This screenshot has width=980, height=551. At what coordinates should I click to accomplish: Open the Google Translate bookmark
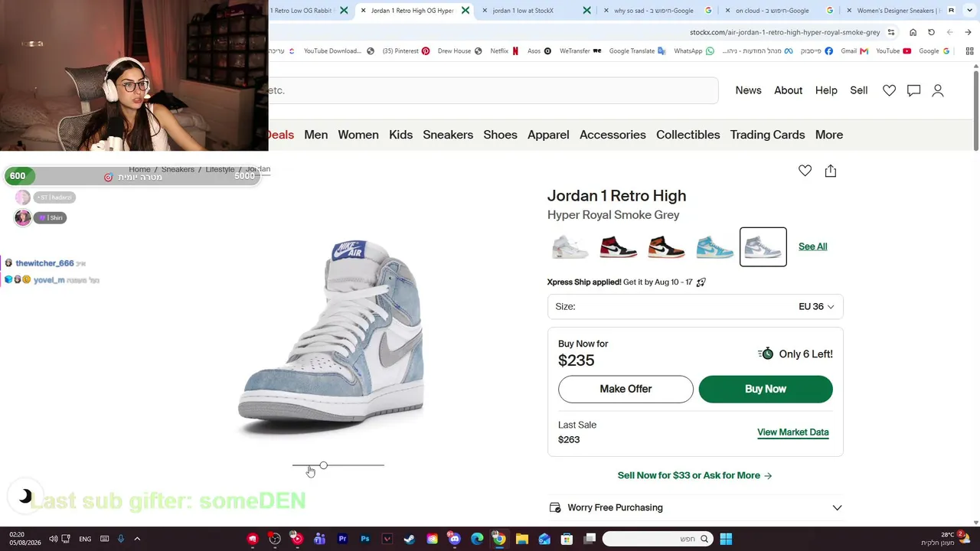coord(638,51)
